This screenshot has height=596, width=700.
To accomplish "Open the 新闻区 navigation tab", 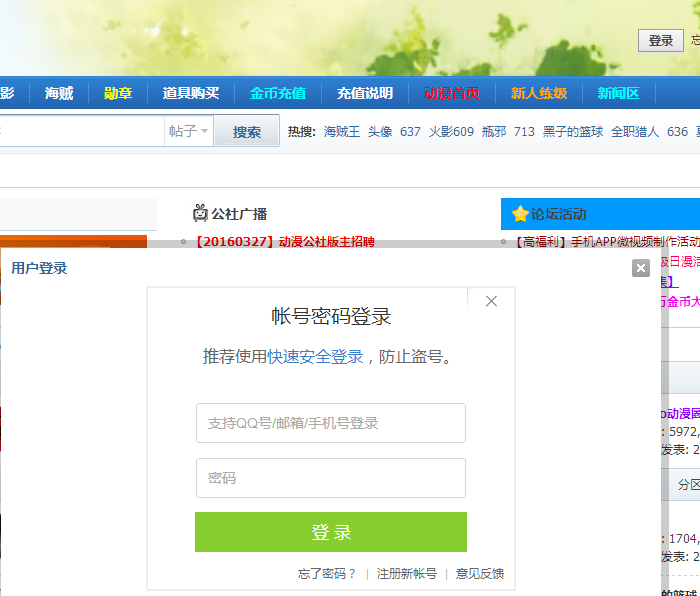I will pos(619,93).
